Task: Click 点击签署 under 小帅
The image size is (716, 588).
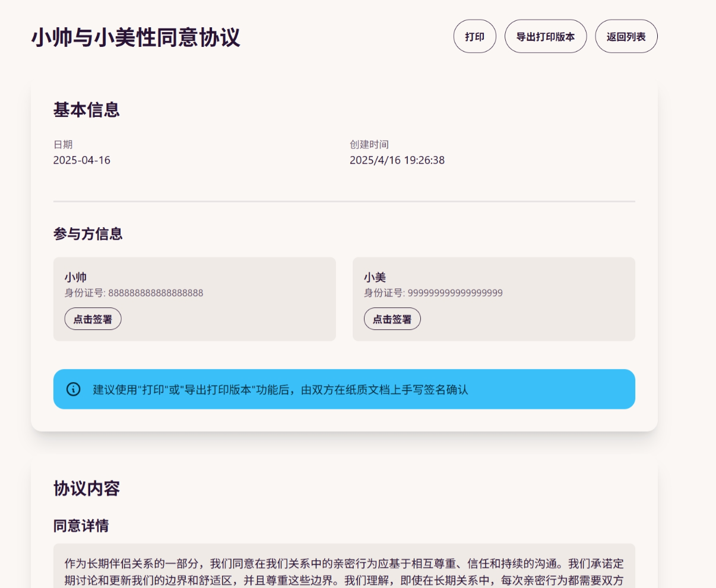Action: pyautogui.click(x=93, y=319)
